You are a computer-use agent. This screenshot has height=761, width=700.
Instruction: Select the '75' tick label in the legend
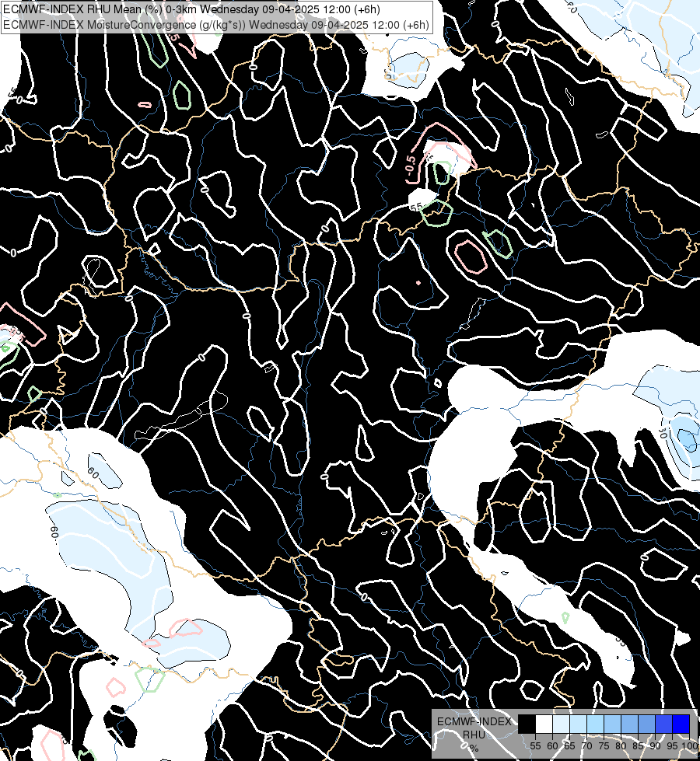(x=604, y=746)
